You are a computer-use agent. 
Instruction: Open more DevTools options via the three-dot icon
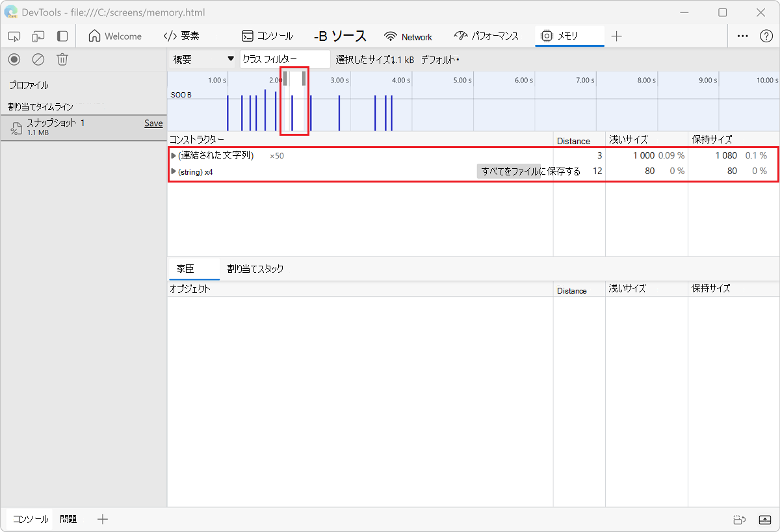click(x=743, y=36)
